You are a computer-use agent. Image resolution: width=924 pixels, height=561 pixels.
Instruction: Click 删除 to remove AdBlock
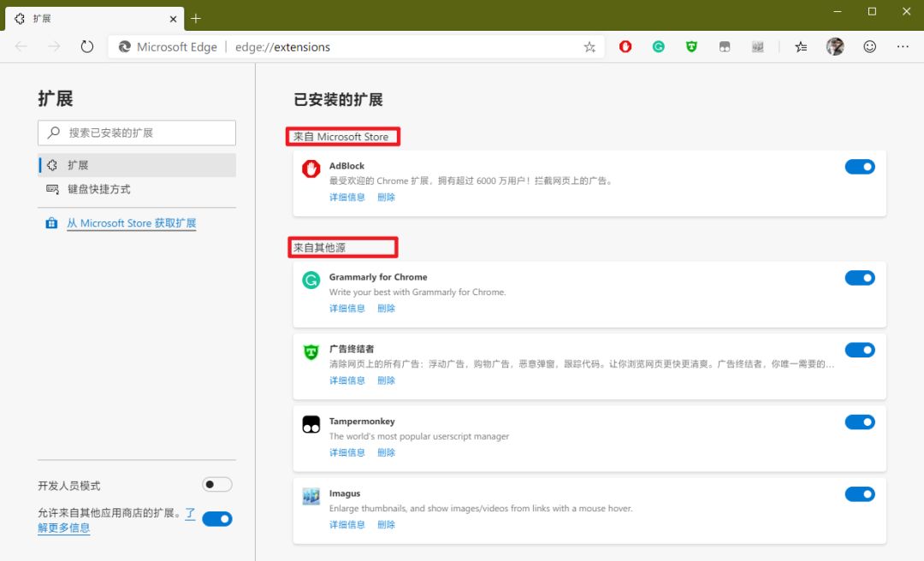386,198
